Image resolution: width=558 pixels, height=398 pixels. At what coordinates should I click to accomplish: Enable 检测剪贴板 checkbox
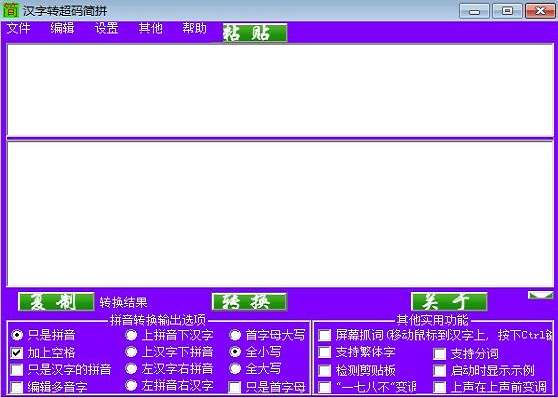pyautogui.click(x=325, y=370)
